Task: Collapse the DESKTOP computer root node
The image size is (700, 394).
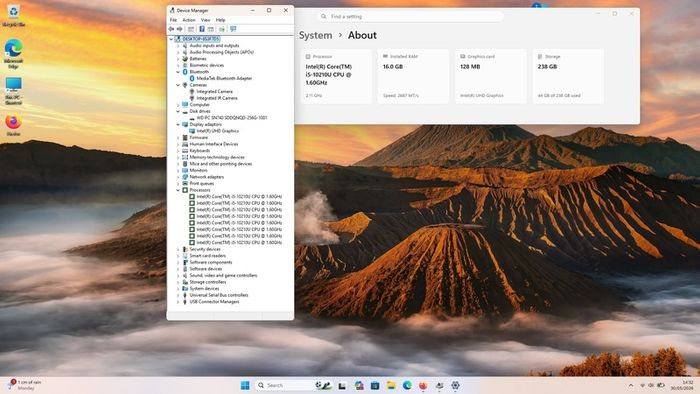Action: tap(171, 39)
